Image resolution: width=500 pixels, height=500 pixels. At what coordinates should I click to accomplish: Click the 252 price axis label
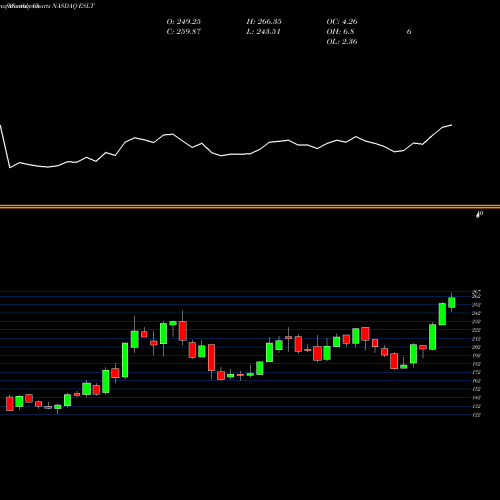pos(476,305)
